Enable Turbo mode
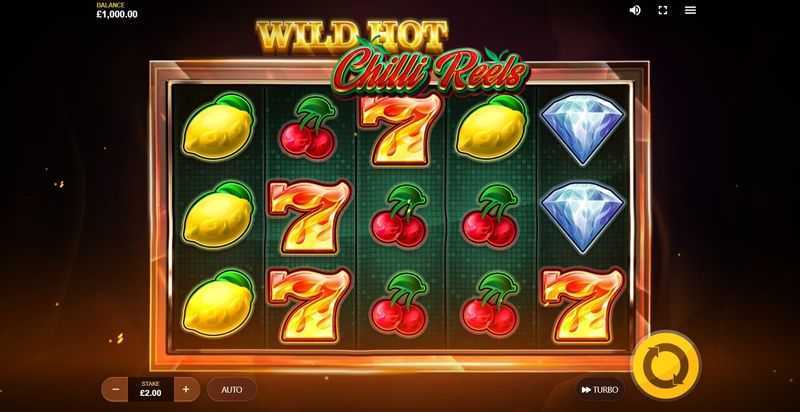This screenshot has height=412, width=800. point(600,390)
